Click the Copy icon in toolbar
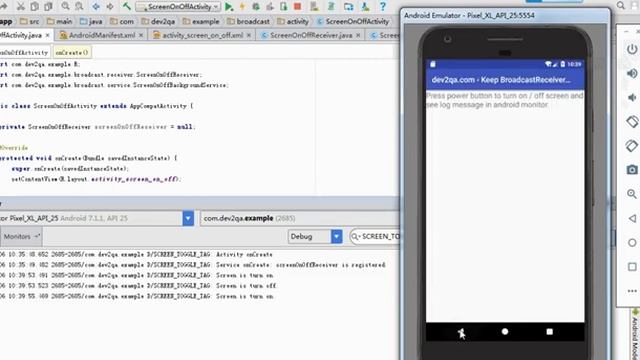640x360 pixels. pyautogui.click(x=35, y=6)
